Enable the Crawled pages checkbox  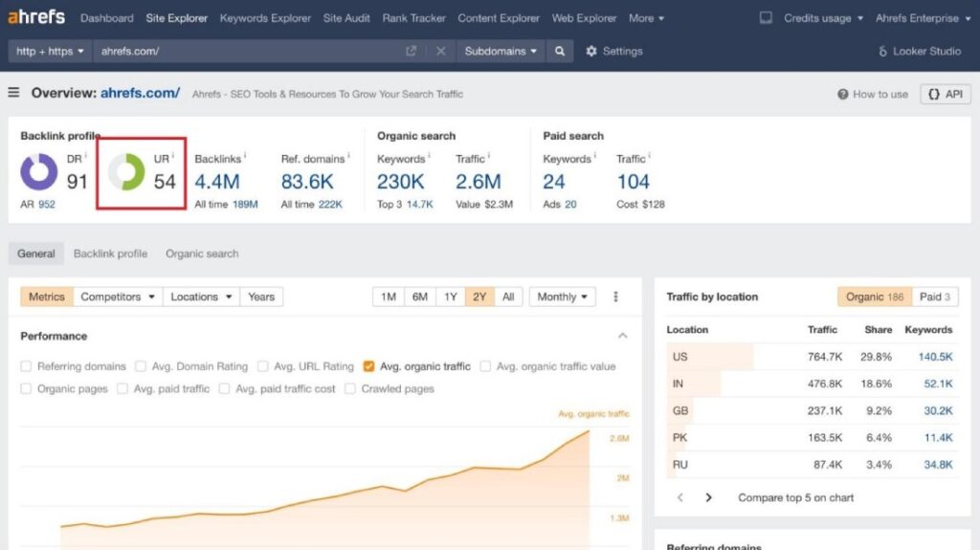coord(350,389)
